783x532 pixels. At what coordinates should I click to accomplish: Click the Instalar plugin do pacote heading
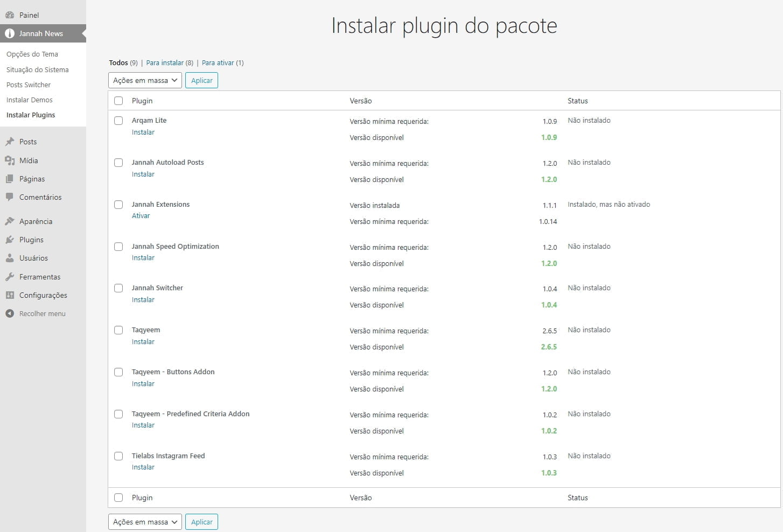(x=444, y=25)
